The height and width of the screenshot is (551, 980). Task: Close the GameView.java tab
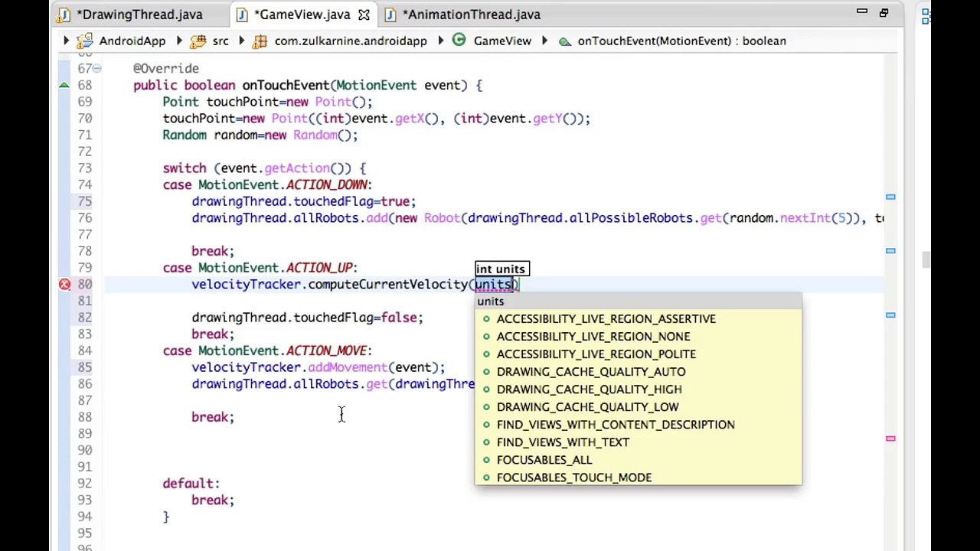click(x=364, y=15)
